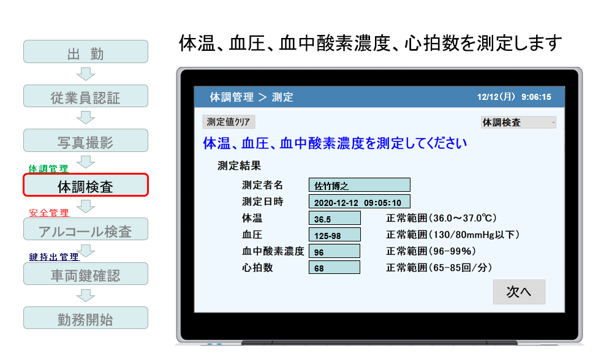Click the 測定者名 label
609x364 pixels.
pyautogui.click(x=263, y=185)
